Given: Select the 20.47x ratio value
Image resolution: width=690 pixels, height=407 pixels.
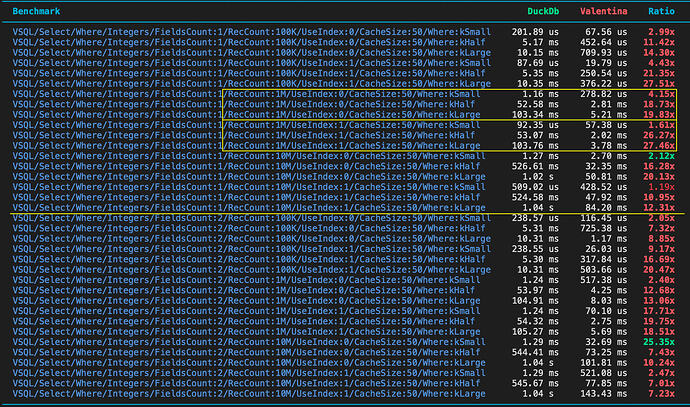Looking at the screenshot, I should tap(659, 270).
